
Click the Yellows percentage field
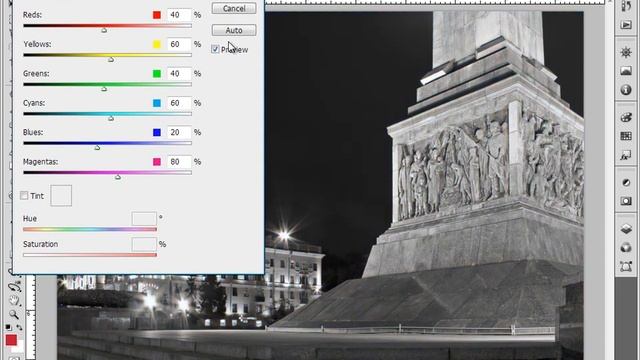click(179, 44)
